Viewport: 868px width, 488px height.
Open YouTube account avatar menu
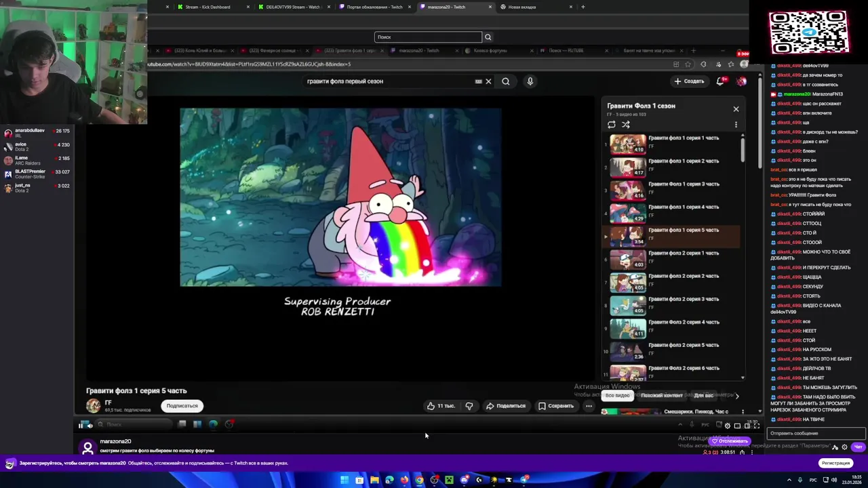[x=741, y=81]
